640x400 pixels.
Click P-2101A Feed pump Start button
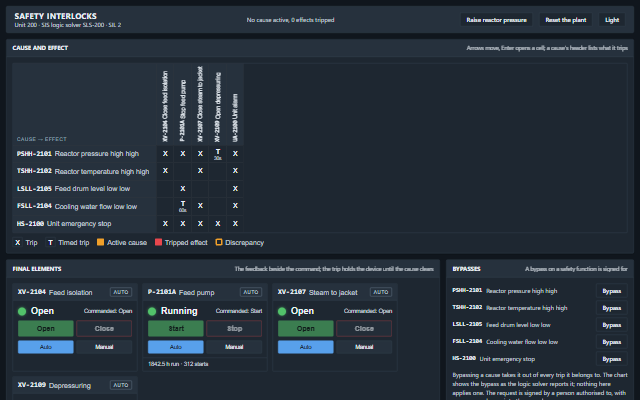click(x=176, y=329)
